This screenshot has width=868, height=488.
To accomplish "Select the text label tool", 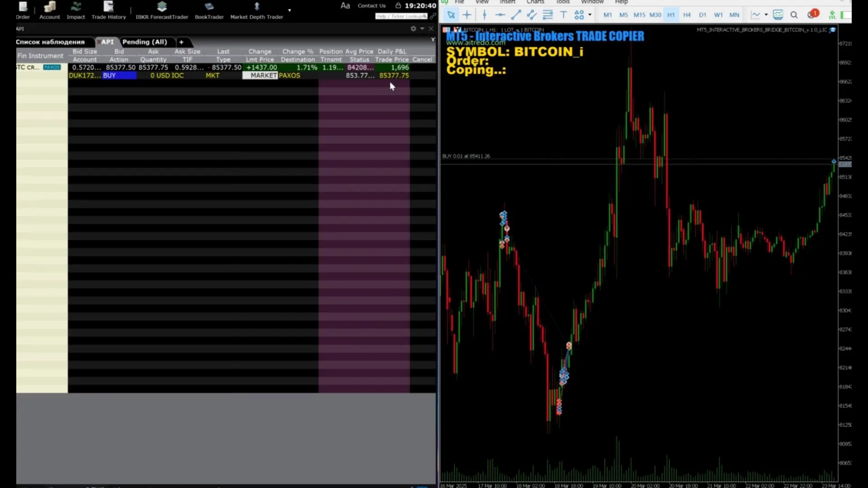I will coord(563,15).
